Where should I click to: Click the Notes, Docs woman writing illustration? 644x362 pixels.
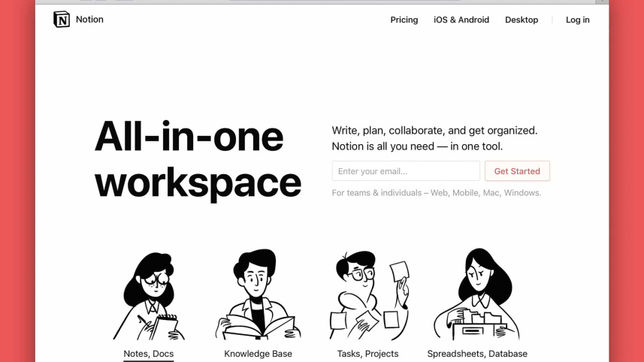149,297
